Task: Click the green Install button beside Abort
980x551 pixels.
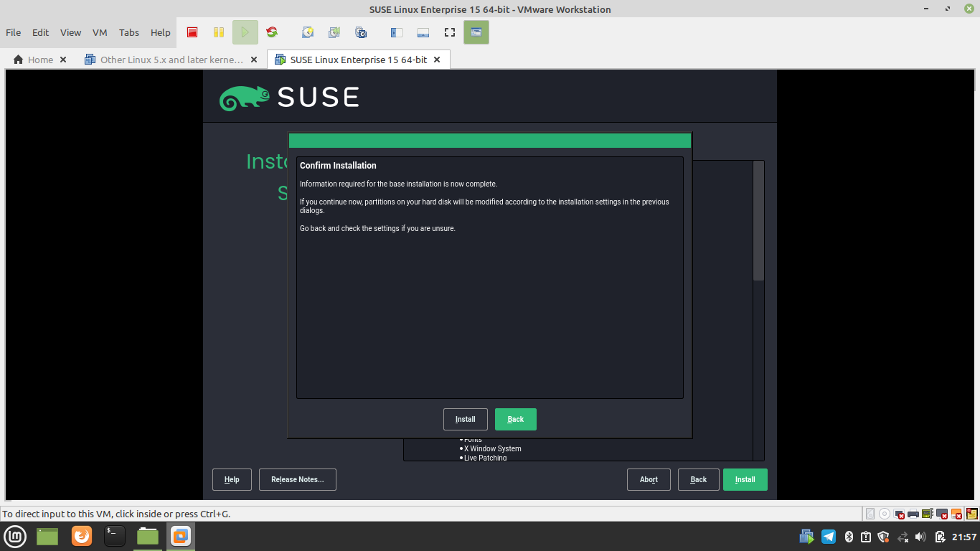Action: pyautogui.click(x=745, y=479)
